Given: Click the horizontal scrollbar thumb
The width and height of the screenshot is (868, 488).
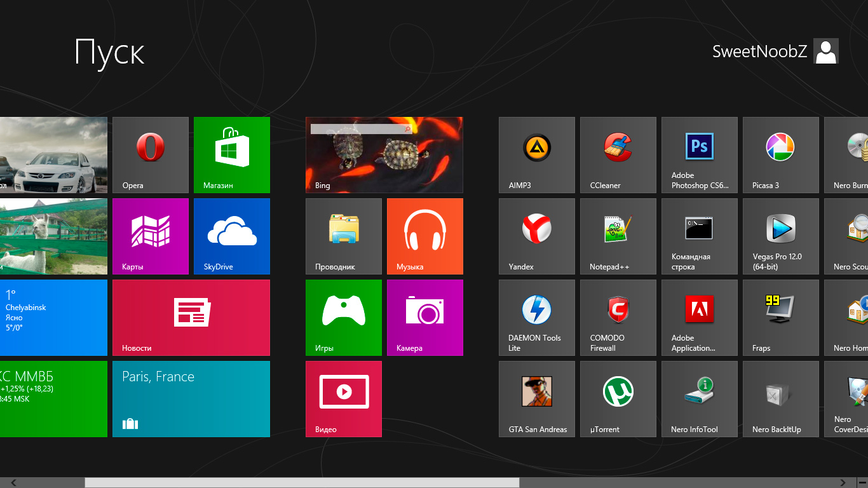Looking at the screenshot, I should (x=302, y=483).
